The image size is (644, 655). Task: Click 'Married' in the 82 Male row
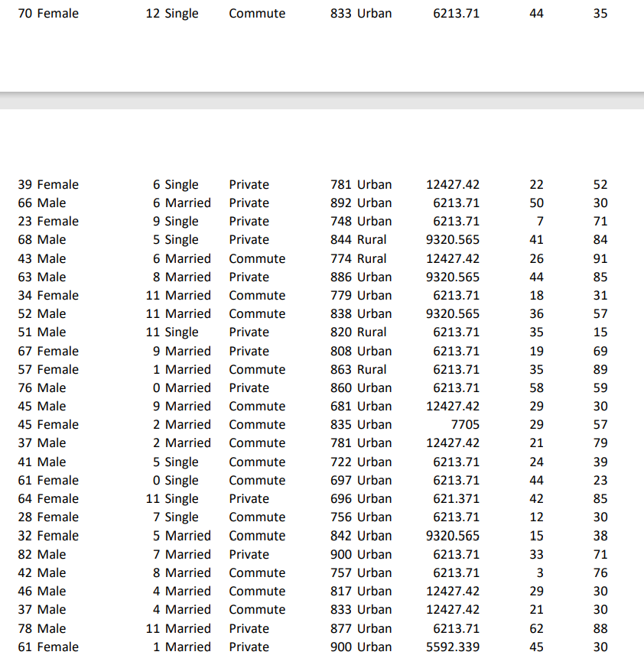coord(188,554)
